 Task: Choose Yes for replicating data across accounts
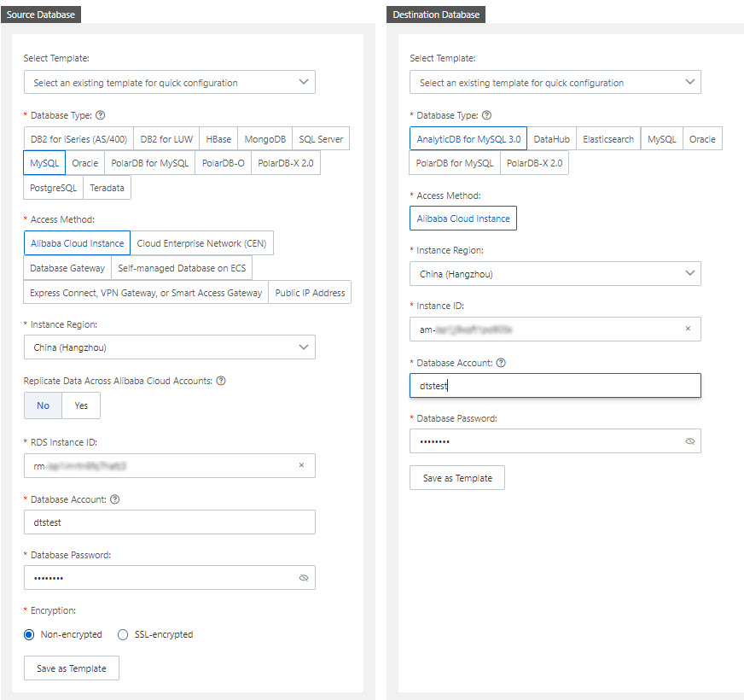[x=80, y=405]
